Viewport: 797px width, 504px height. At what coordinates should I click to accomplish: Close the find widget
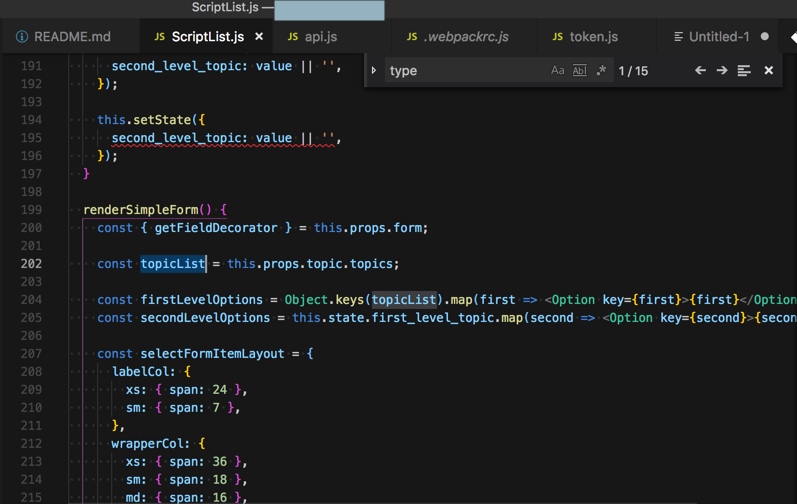click(768, 71)
